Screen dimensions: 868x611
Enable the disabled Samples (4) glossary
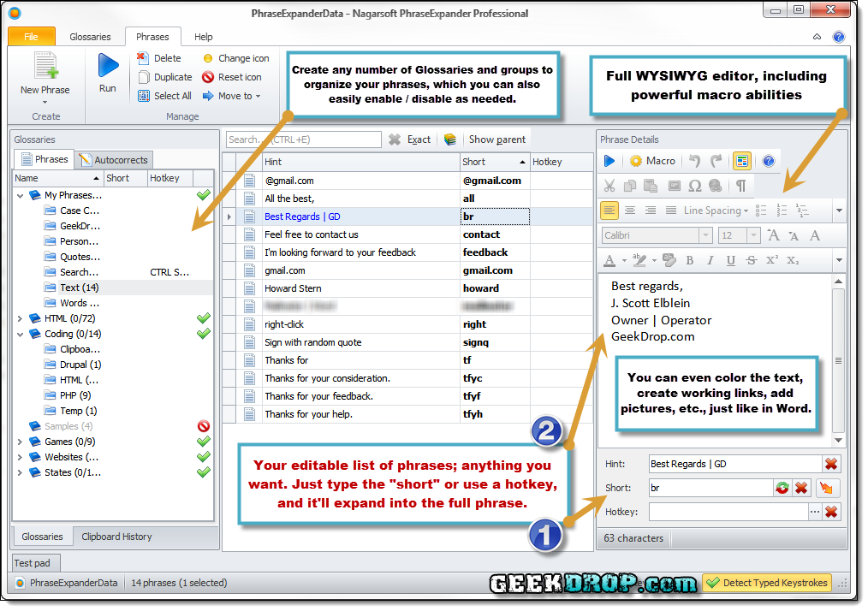pos(204,426)
